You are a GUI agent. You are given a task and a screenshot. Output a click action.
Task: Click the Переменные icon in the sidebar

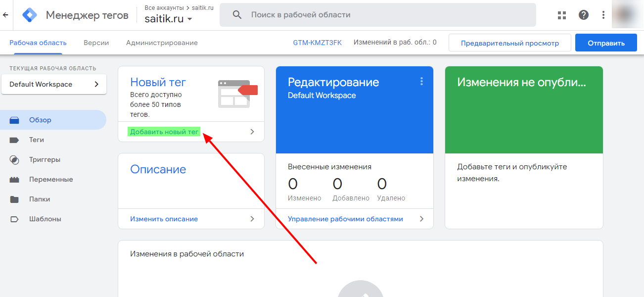pyautogui.click(x=14, y=180)
